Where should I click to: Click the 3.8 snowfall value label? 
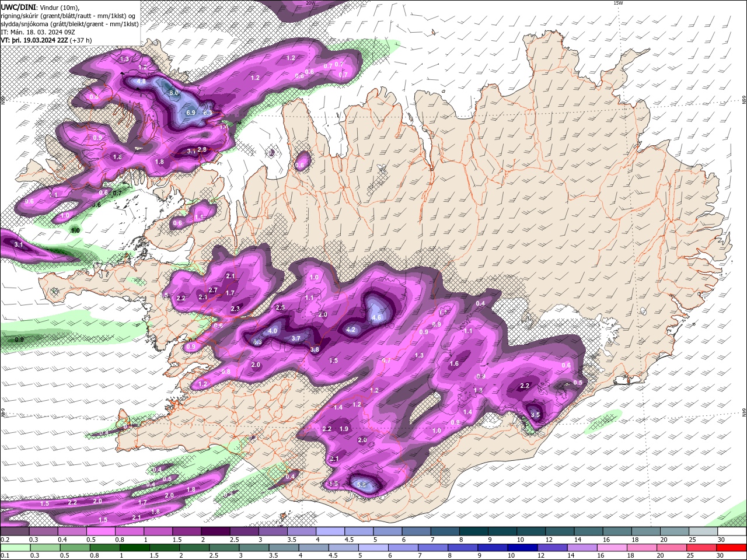pyautogui.click(x=315, y=349)
